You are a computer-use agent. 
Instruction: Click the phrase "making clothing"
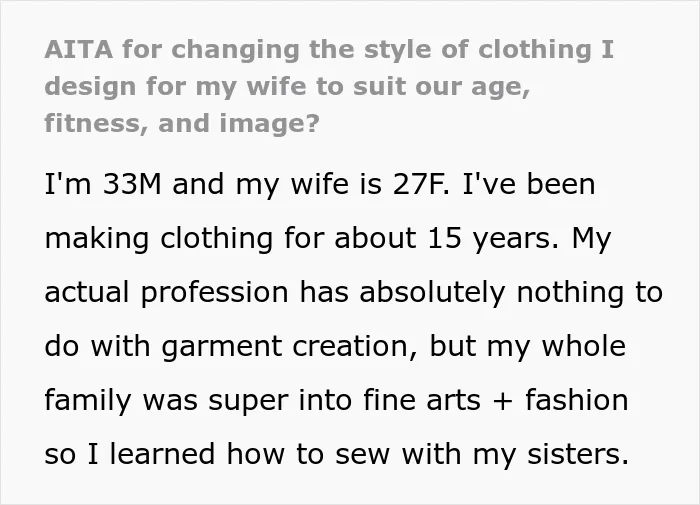pos(158,238)
